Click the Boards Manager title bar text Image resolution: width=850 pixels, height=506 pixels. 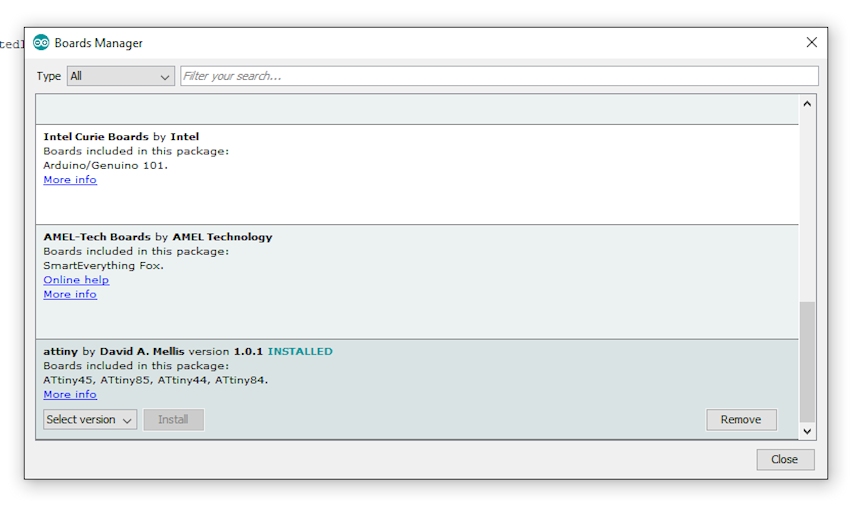(98, 43)
